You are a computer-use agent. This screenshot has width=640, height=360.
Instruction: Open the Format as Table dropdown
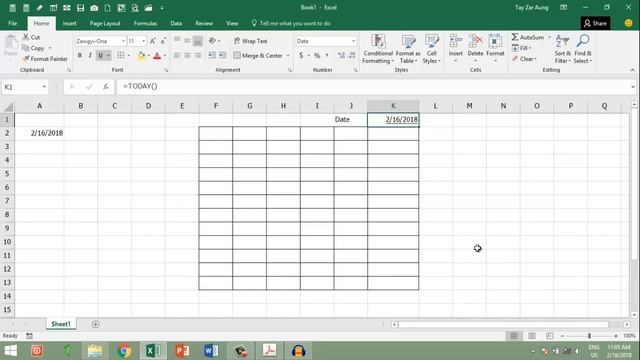tap(408, 49)
